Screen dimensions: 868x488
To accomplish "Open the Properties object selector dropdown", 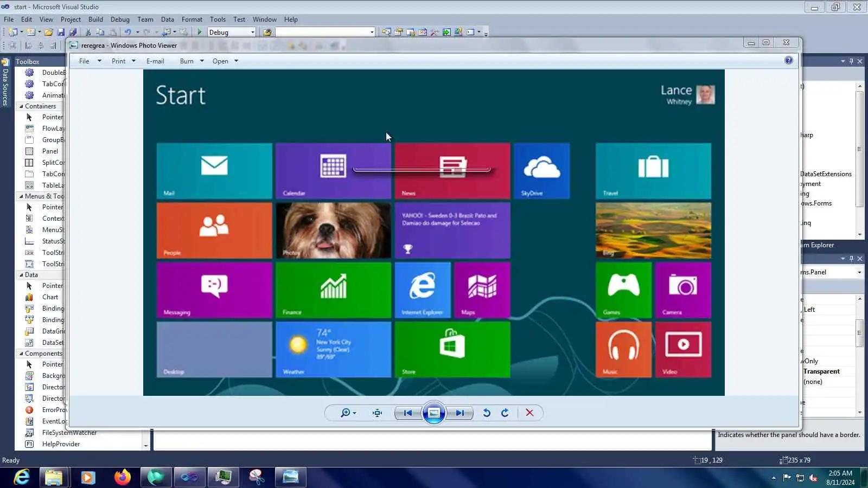I will [x=859, y=272].
